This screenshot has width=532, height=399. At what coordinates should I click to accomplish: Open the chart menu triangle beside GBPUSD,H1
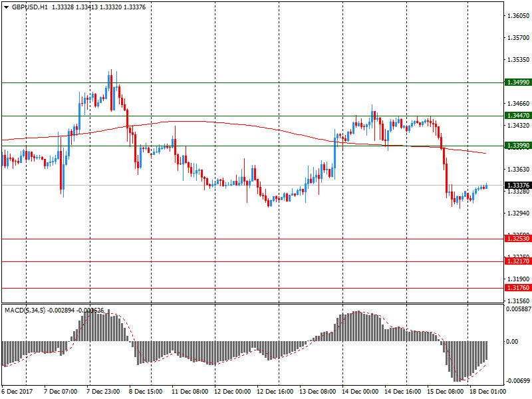[6, 7]
